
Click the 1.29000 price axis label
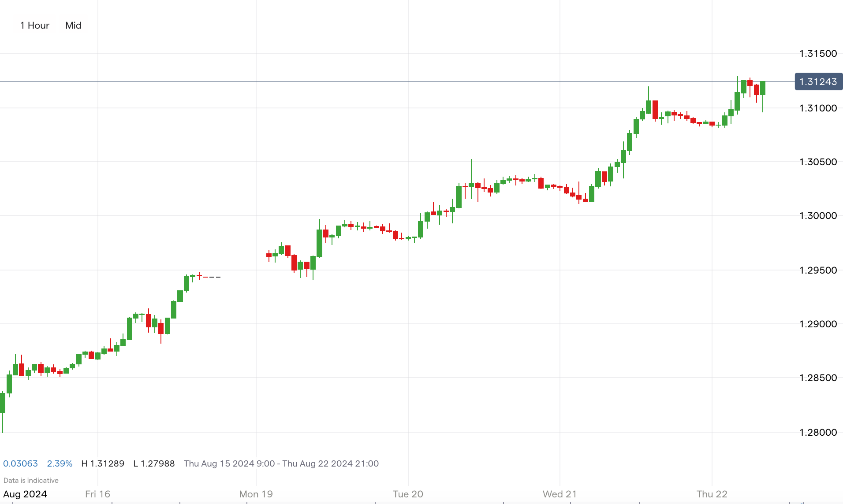click(818, 324)
